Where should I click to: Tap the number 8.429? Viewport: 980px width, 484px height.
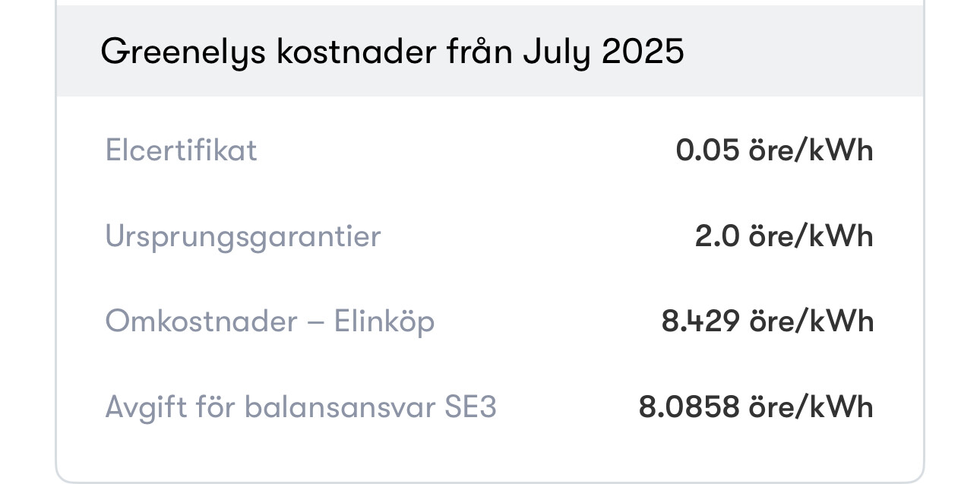[700, 321]
